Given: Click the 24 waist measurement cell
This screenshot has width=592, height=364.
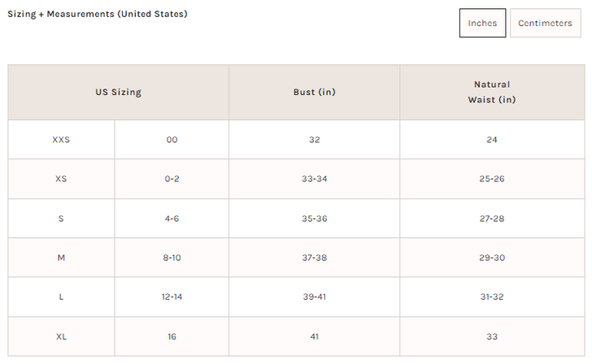Looking at the screenshot, I should pos(491,140).
